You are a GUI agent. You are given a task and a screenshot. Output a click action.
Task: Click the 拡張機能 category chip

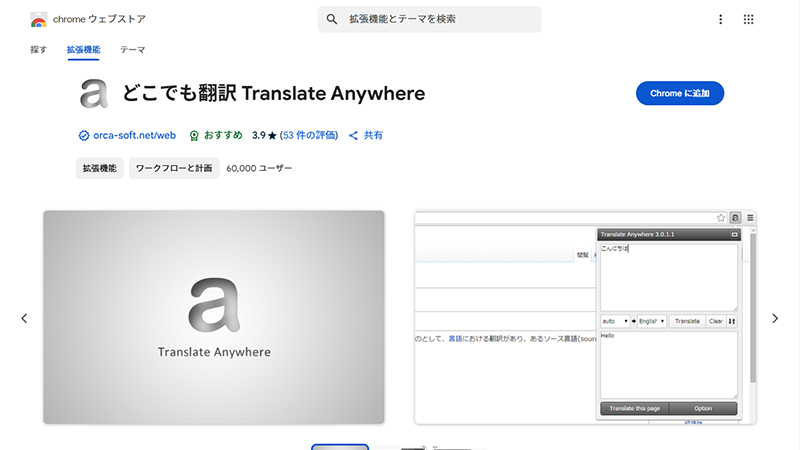pyautogui.click(x=99, y=168)
